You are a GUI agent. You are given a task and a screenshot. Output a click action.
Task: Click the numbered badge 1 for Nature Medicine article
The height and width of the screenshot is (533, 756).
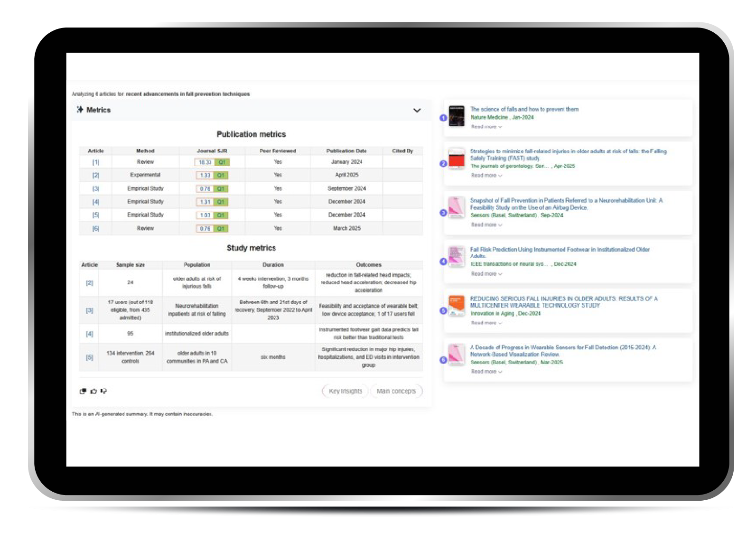pos(443,118)
